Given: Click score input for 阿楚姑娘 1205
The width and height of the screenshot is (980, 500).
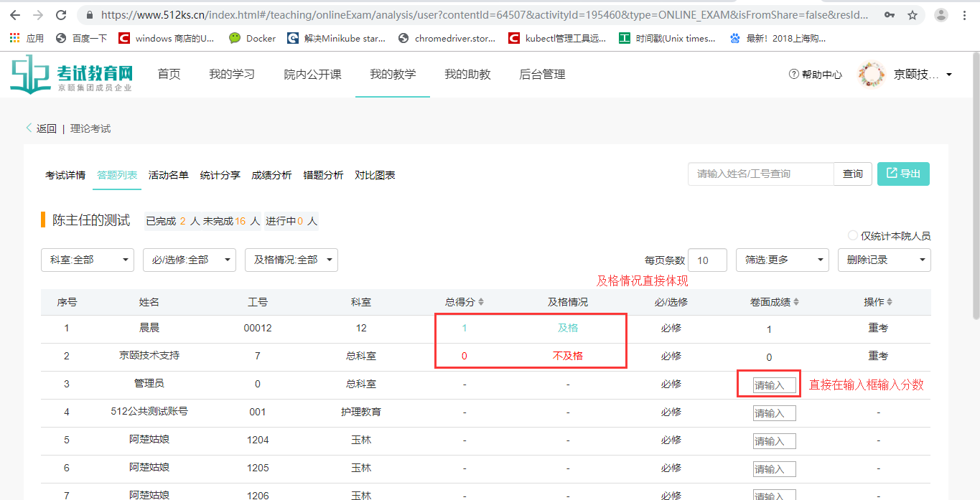Looking at the screenshot, I should [x=775, y=469].
